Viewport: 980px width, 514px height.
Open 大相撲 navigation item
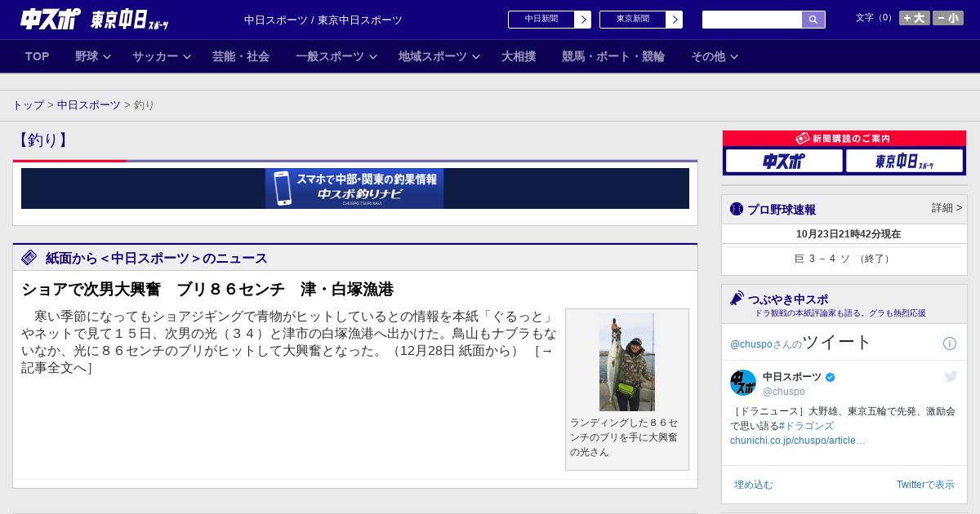tap(519, 56)
